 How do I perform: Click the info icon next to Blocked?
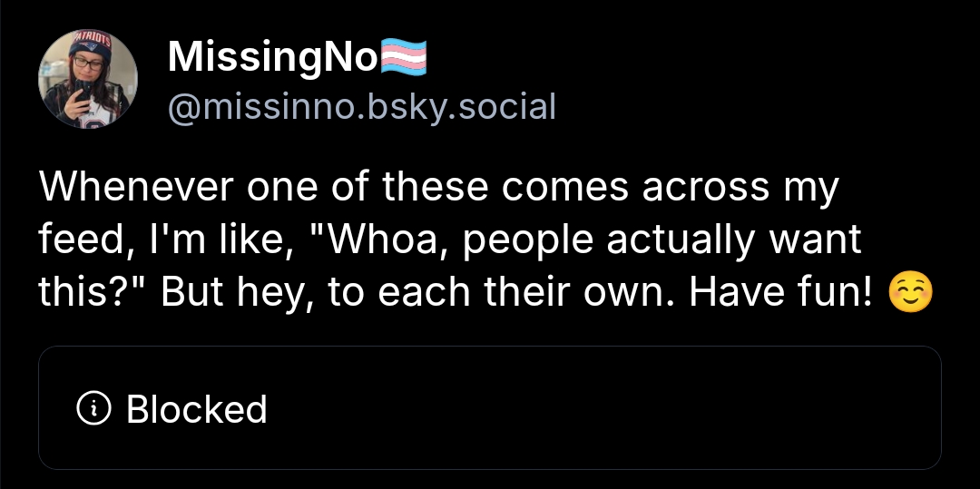(93, 409)
